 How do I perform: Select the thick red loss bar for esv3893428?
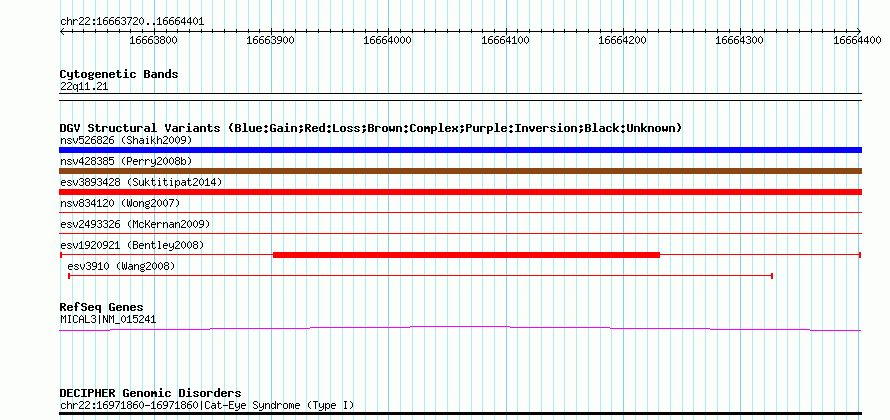pyautogui.click(x=460, y=192)
